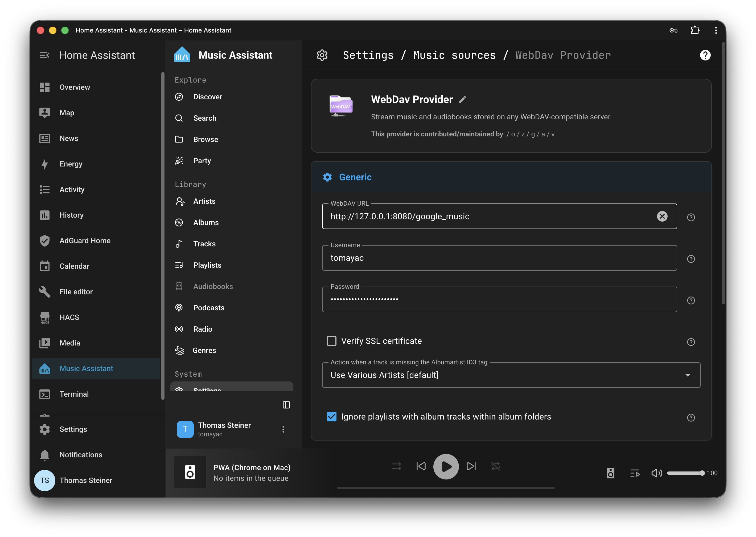This screenshot has width=756, height=537.
Task: Click the WebDAV provider folder logo
Action: [x=341, y=106]
